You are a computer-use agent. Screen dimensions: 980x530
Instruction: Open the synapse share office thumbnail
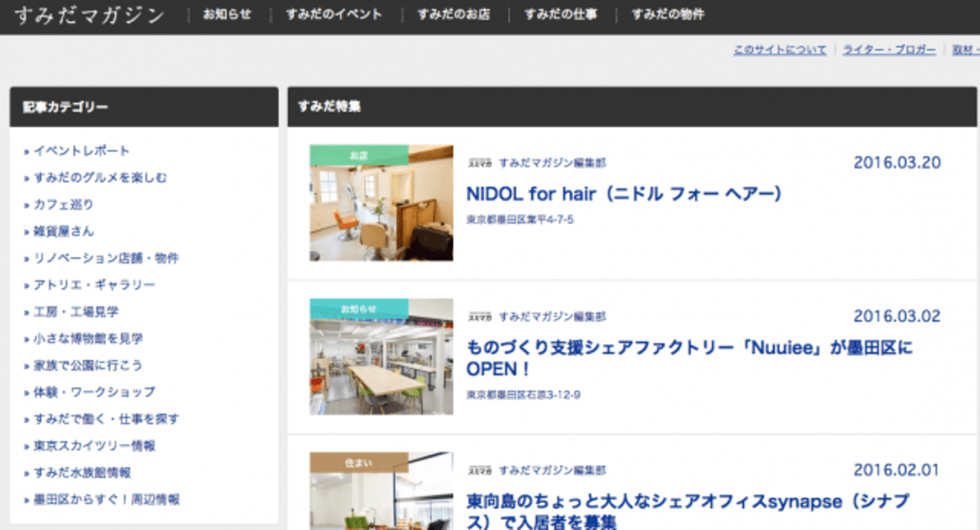pos(381,491)
